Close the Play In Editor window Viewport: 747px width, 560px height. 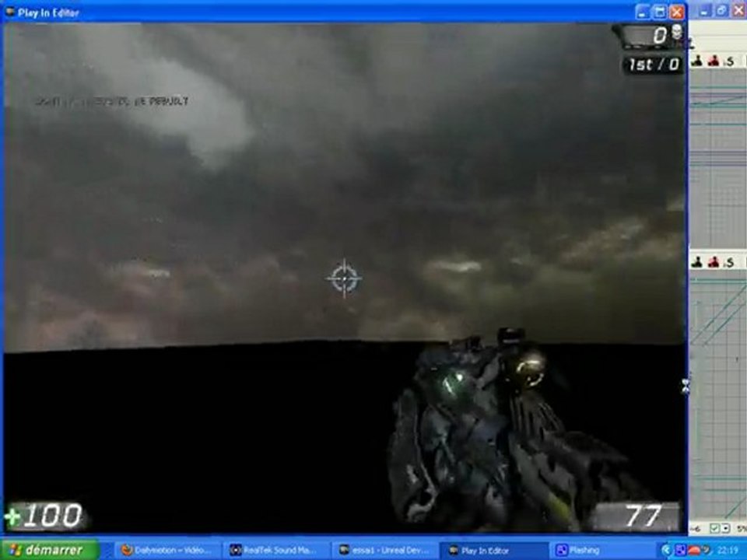point(677,12)
